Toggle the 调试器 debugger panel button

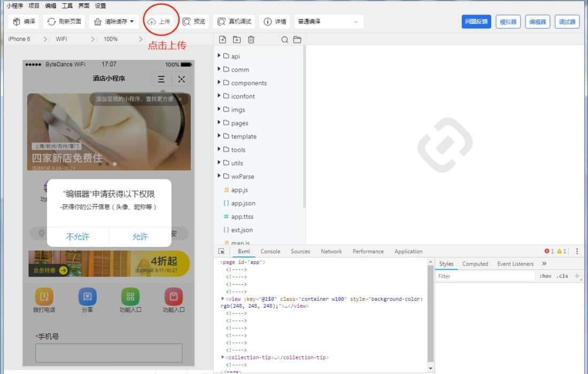click(x=567, y=21)
